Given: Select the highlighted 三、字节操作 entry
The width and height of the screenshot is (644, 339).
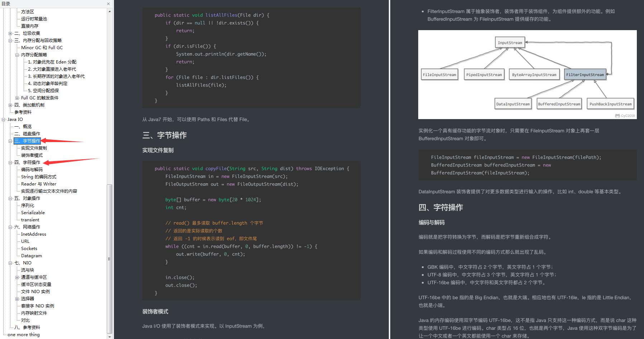Looking at the screenshot, I should [x=27, y=141].
